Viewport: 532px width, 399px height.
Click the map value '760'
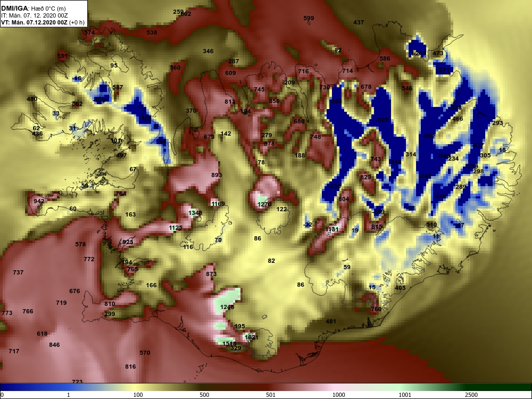point(376,309)
